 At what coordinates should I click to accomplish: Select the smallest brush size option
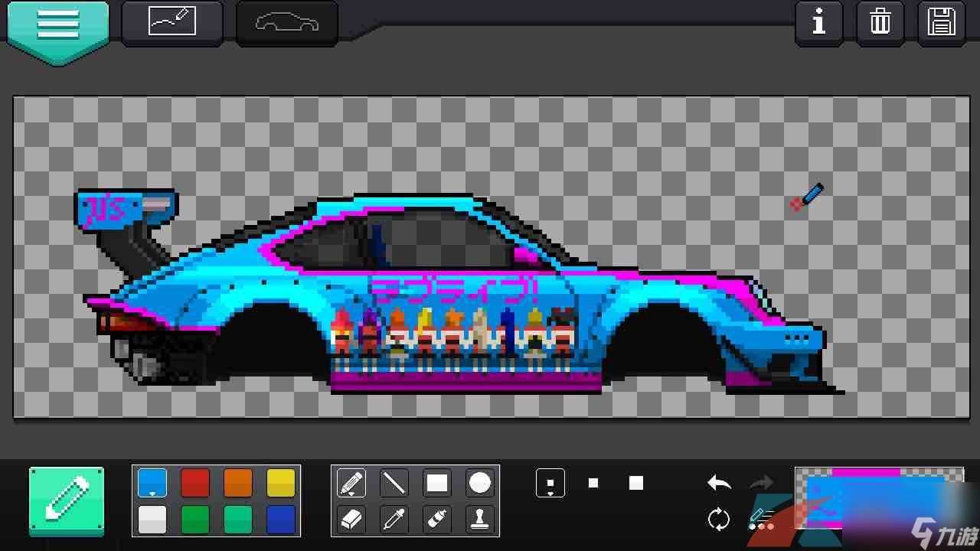click(550, 484)
